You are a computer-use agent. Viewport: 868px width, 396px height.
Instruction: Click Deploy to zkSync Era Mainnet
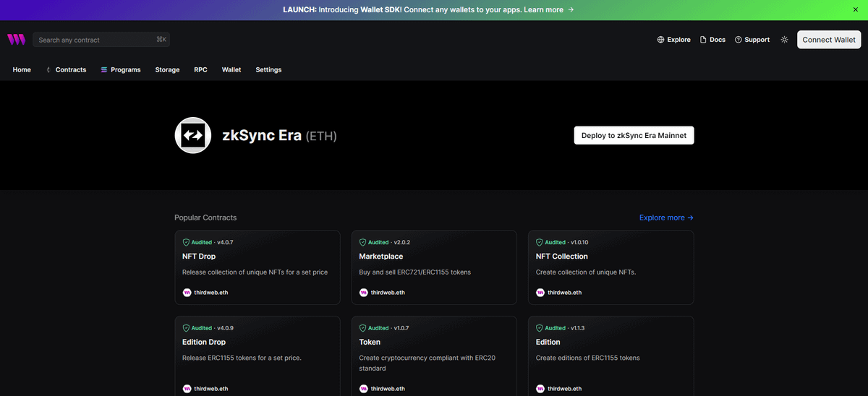pyautogui.click(x=634, y=135)
